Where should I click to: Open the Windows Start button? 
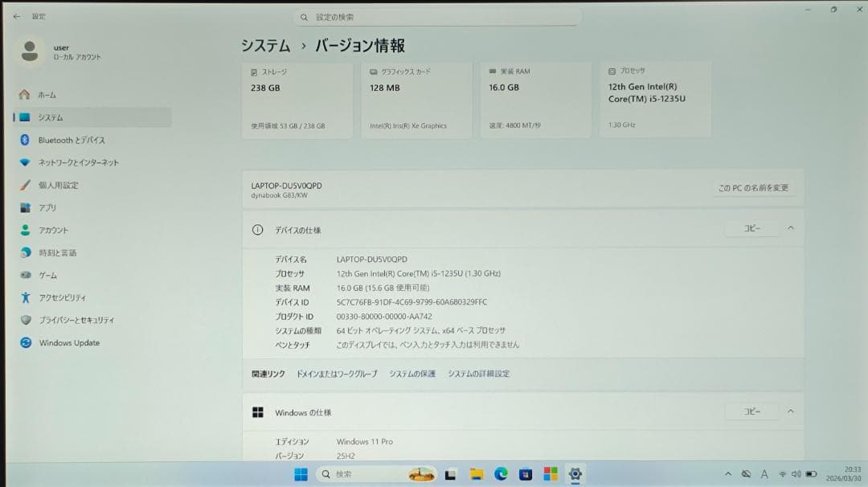click(x=301, y=474)
